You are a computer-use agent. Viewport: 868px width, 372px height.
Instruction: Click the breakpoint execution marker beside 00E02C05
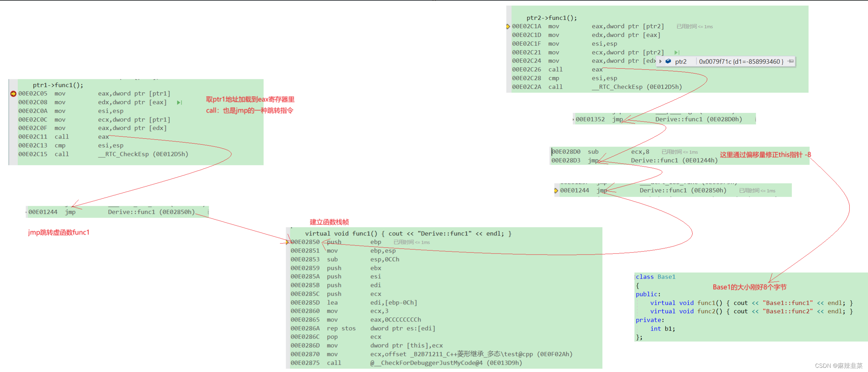tap(13, 93)
